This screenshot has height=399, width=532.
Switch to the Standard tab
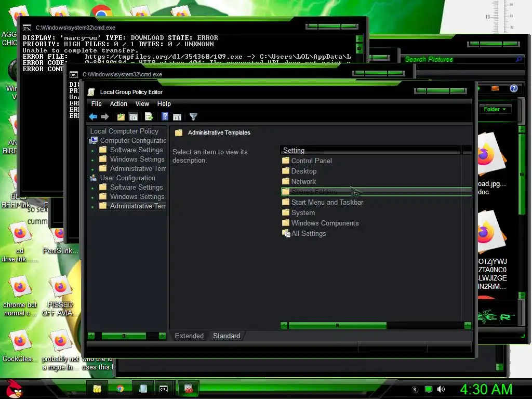(x=227, y=336)
